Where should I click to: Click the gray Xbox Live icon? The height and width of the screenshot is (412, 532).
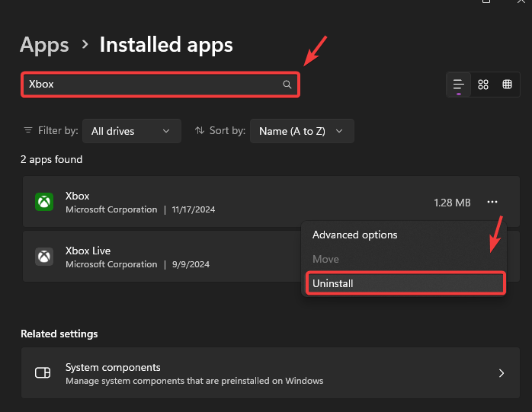tap(44, 257)
